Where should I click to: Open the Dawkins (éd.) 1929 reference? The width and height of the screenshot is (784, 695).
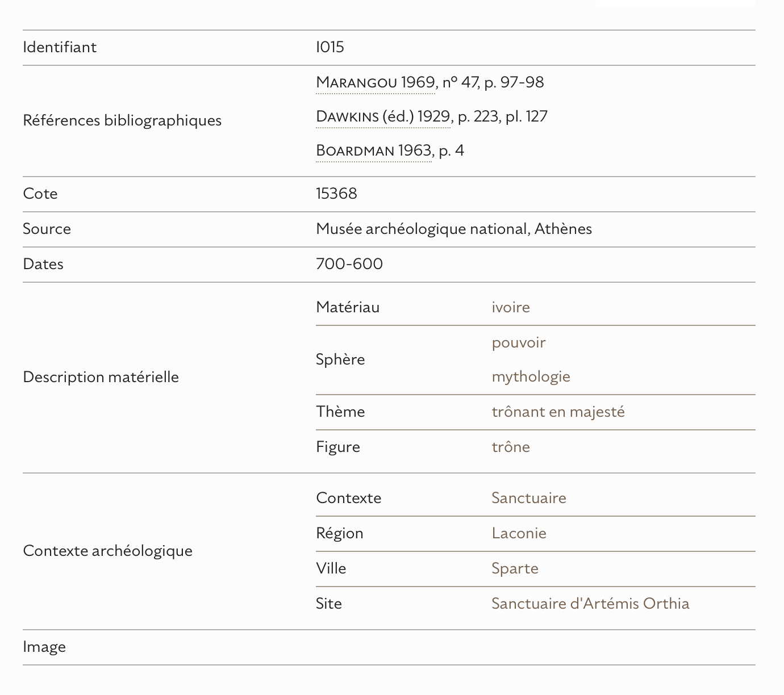click(383, 116)
